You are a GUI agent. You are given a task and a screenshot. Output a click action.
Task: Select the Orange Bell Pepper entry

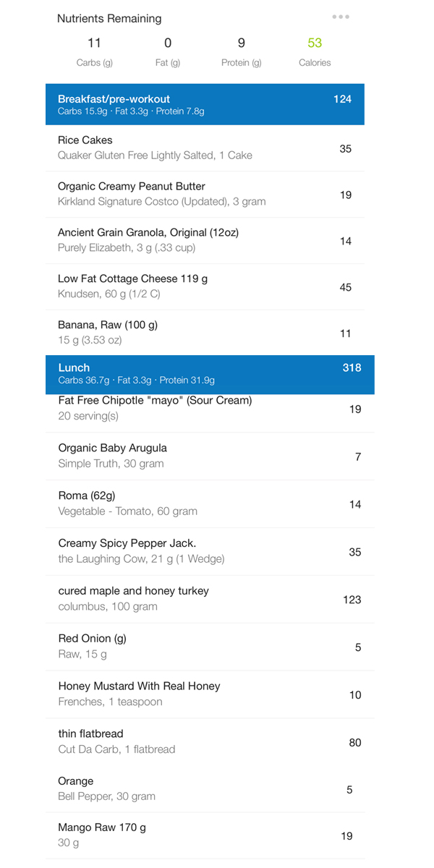click(x=210, y=789)
